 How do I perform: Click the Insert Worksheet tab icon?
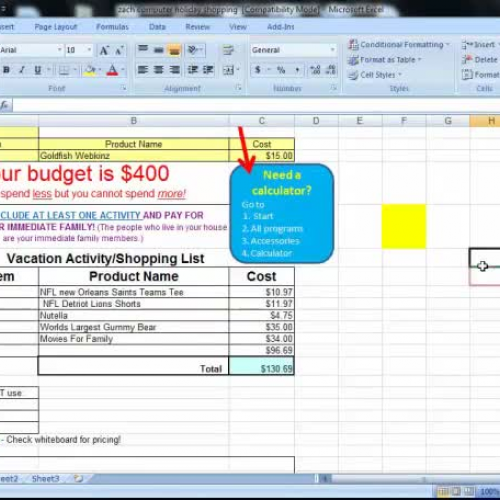79,479
